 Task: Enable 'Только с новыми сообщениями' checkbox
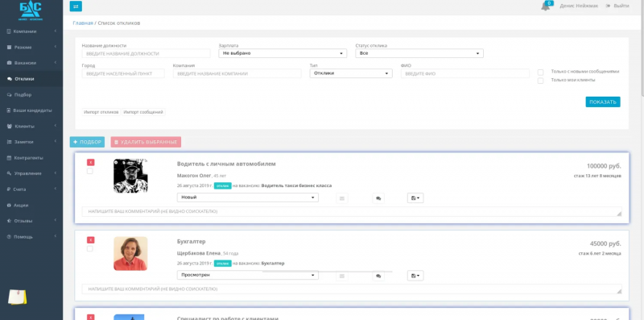[x=540, y=72]
